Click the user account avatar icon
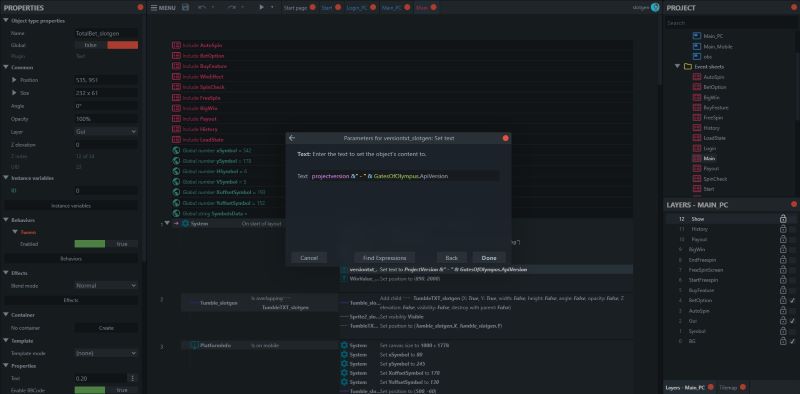The image size is (800, 394). [655, 8]
